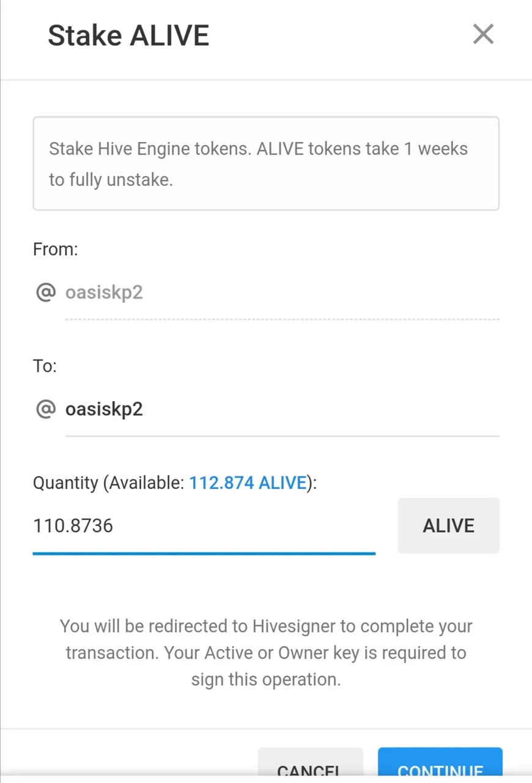The width and height of the screenshot is (532, 783).
Task: Click the "sign this operation." text line
Action: (265, 679)
